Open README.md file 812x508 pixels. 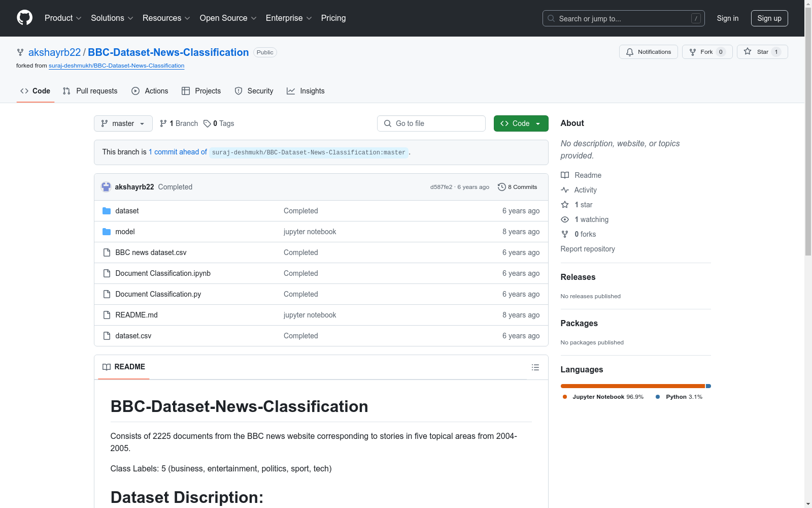(x=137, y=315)
